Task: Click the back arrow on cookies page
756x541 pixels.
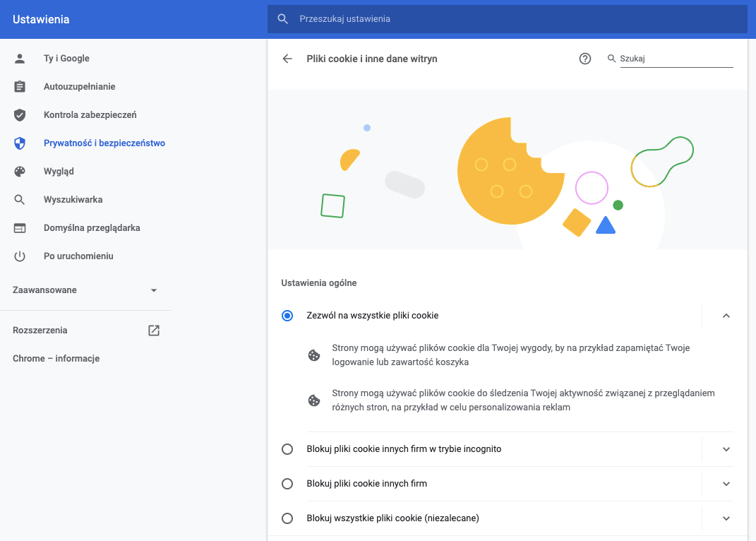Action: click(x=287, y=59)
